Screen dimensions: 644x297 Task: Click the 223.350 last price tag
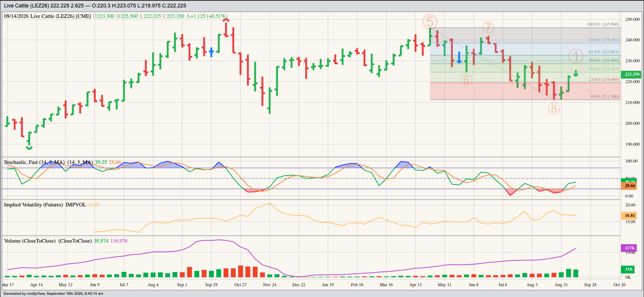click(x=632, y=74)
